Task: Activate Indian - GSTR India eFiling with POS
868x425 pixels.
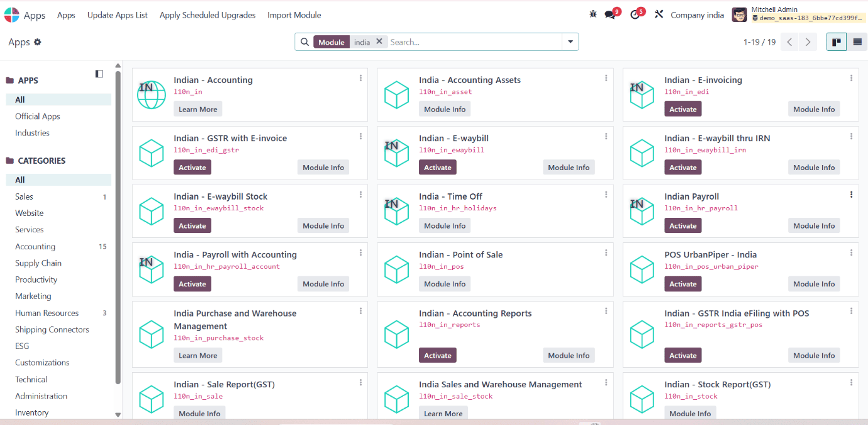Action: pos(683,356)
